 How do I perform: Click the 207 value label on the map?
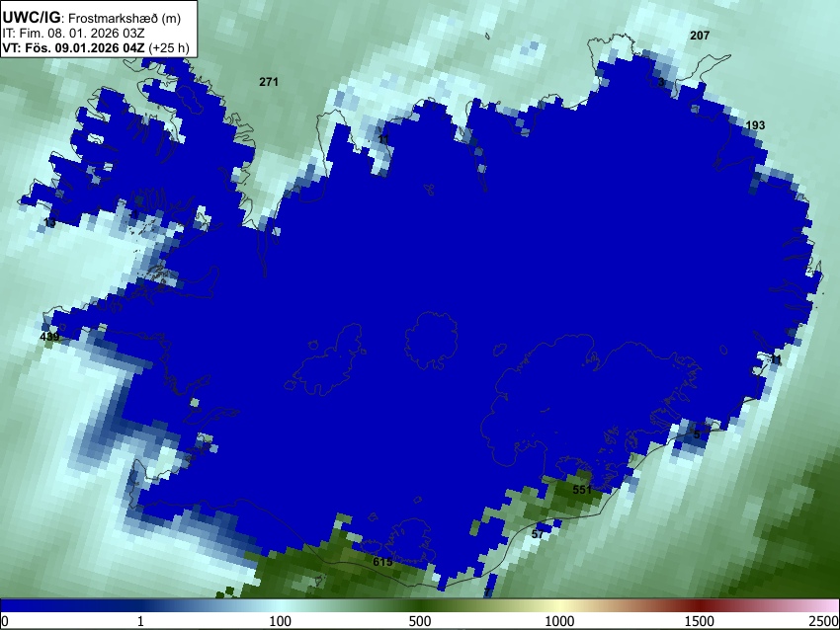(700, 36)
